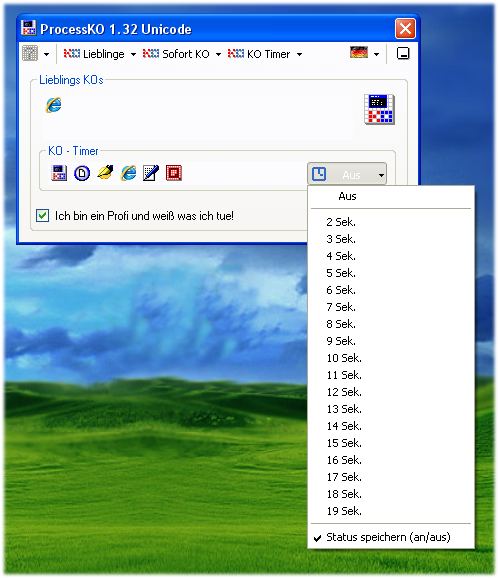Screen dimensions: 498x578
Task: Expand the Sofort KO dropdown arrow
Action: [218, 55]
